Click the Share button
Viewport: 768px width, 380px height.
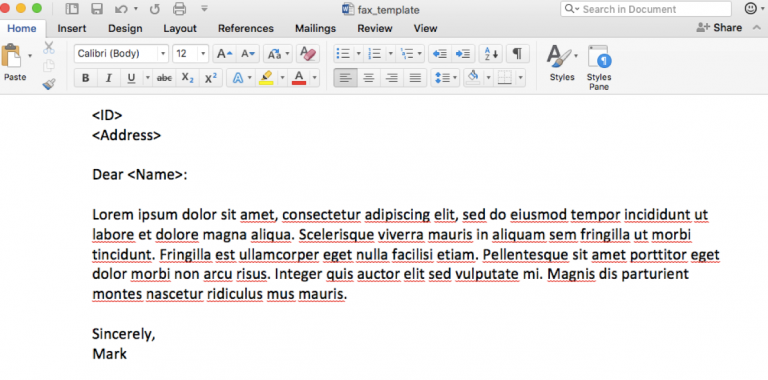tap(719, 28)
